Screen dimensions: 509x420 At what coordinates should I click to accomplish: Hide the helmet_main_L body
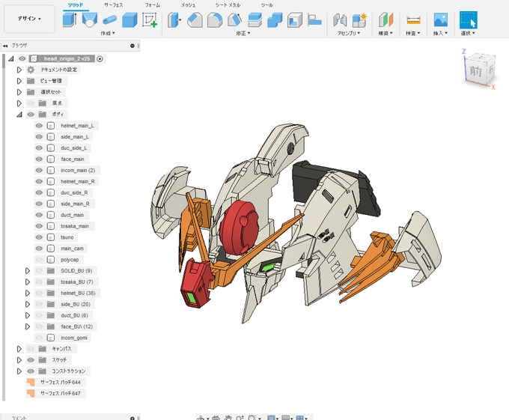tap(39, 126)
